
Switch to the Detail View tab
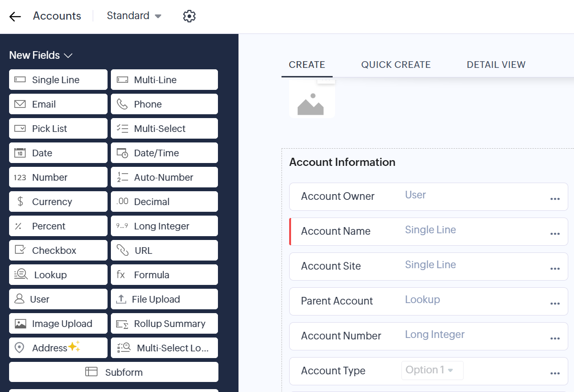pyautogui.click(x=496, y=65)
